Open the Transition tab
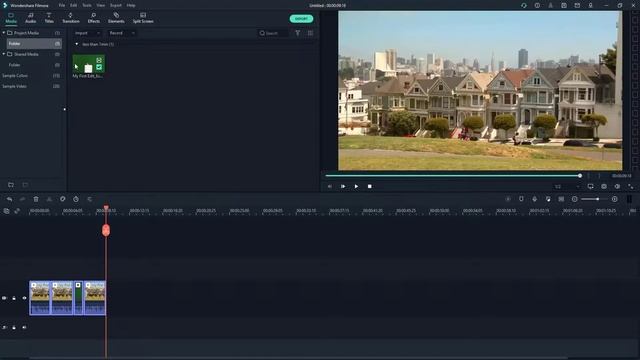The image size is (640, 360). tap(71, 18)
